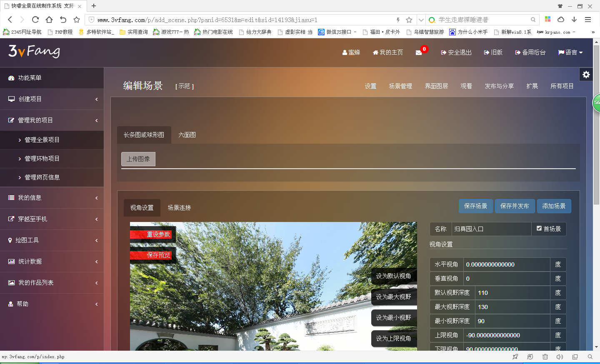This screenshot has height=364, width=600.
Task: Expand the 我的信息 sidebar chevron
Action: click(x=97, y=198)
